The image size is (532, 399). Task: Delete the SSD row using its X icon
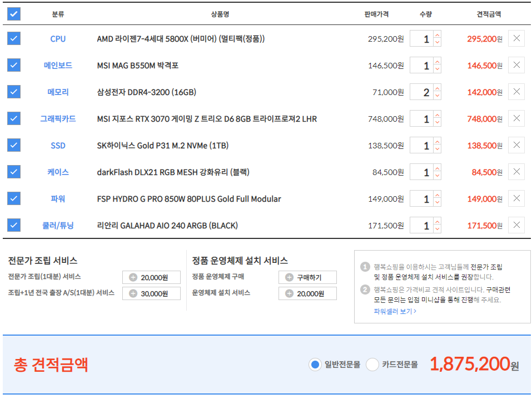pyautogui.click(x=516, y=145)
